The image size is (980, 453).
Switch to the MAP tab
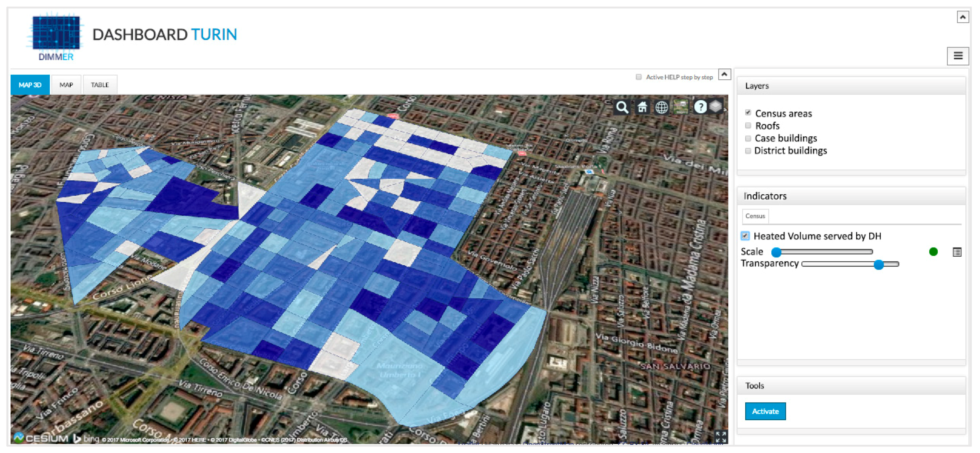(66, 85)
